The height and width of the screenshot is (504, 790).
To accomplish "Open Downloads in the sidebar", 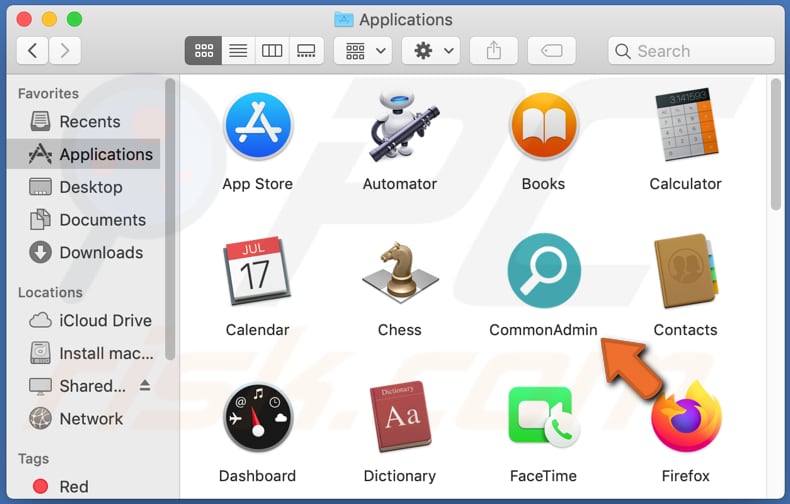I will pyautogui.click(x=84, y=253).
